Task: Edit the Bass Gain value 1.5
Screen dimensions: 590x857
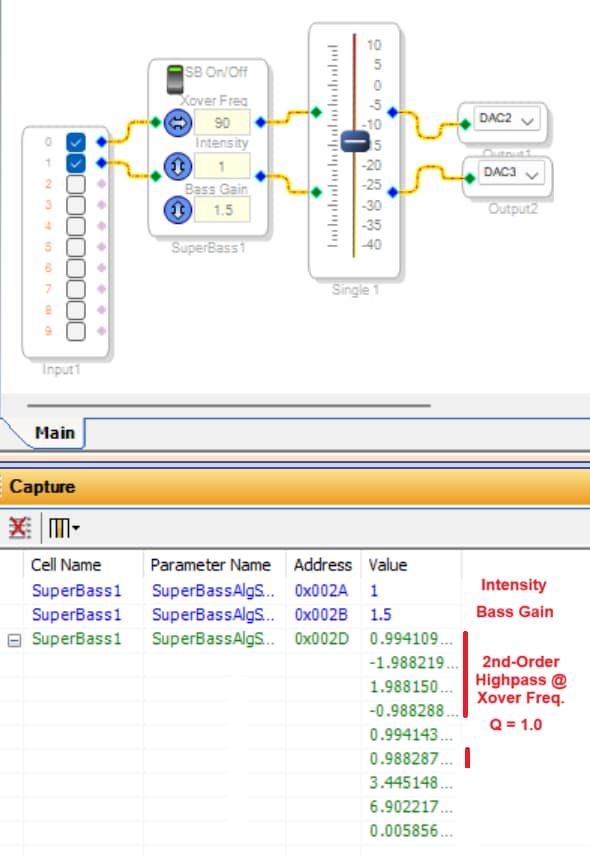Action: [222, 210]
